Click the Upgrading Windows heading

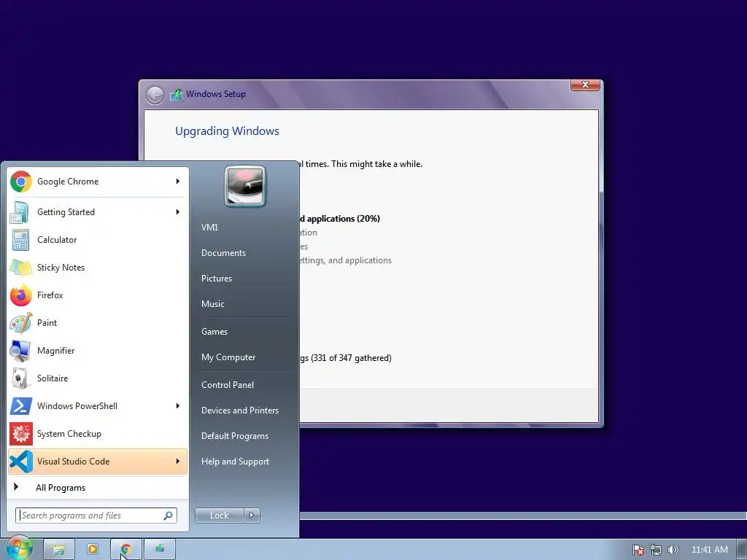[228, 131]
